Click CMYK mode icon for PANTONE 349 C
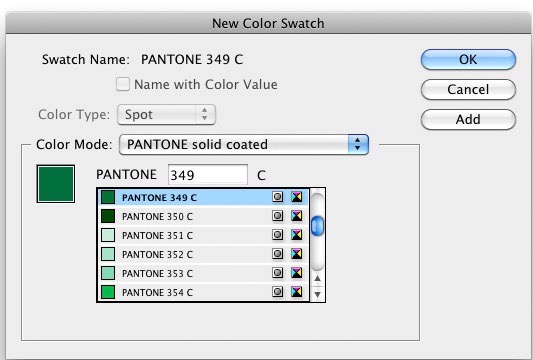The image size is (533, 360). point(296,197)
